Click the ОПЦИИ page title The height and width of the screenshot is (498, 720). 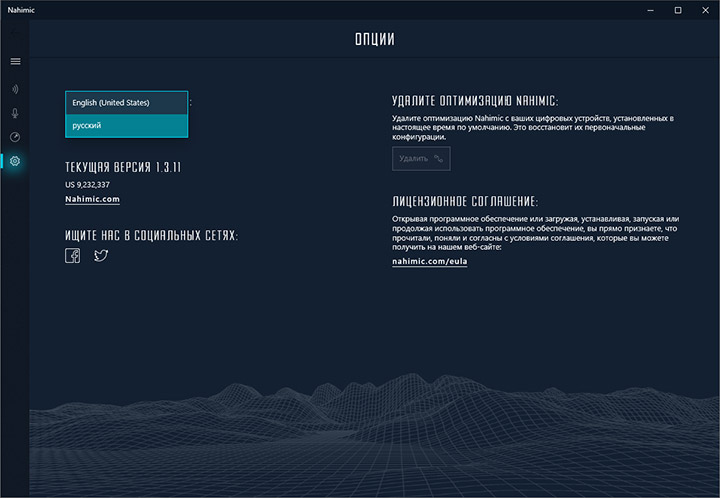pyautogui.click(x=375, y=39)
